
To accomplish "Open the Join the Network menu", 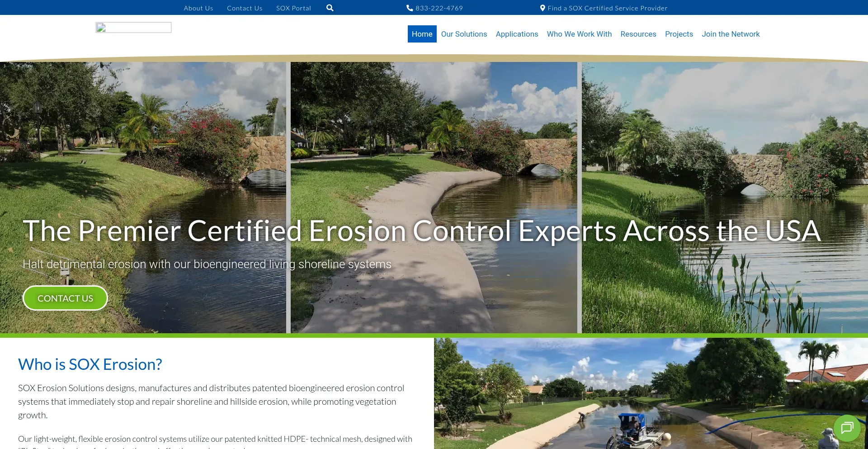I will (731, 34).
